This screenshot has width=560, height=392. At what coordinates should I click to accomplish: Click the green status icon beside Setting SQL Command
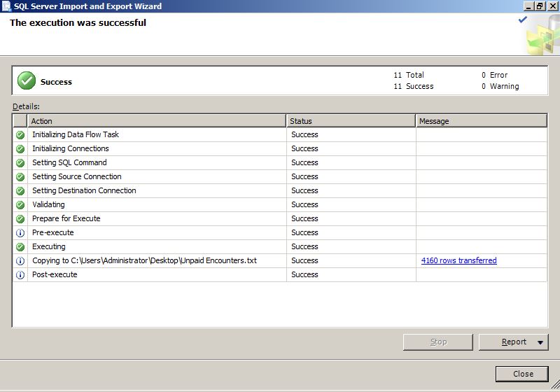pyautogui.click(x=20, y=163)
